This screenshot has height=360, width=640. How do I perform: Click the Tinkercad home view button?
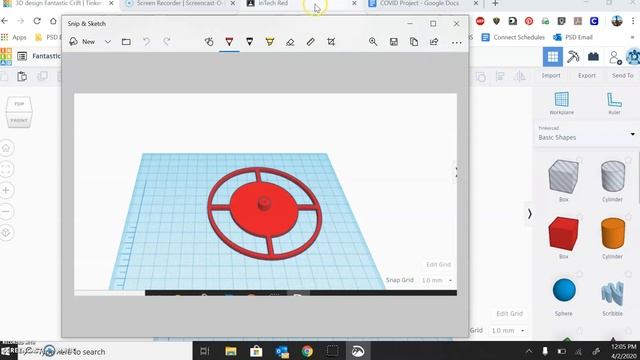point(7,148)
